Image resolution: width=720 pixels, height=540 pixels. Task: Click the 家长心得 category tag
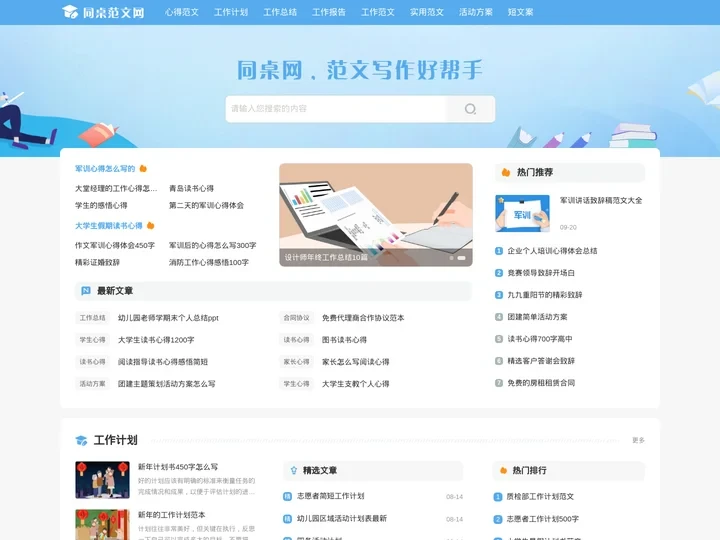tap(296, 362)
